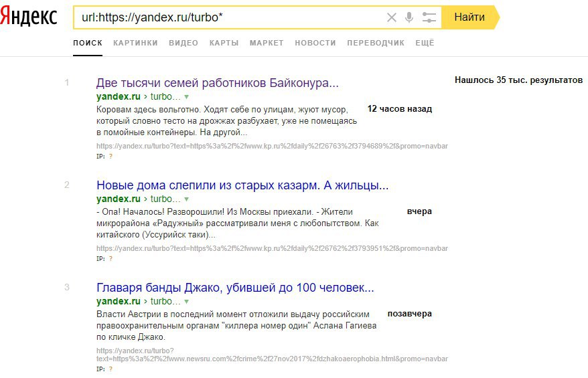Expand green arrow menu of first result

click(x=187, y=97)
